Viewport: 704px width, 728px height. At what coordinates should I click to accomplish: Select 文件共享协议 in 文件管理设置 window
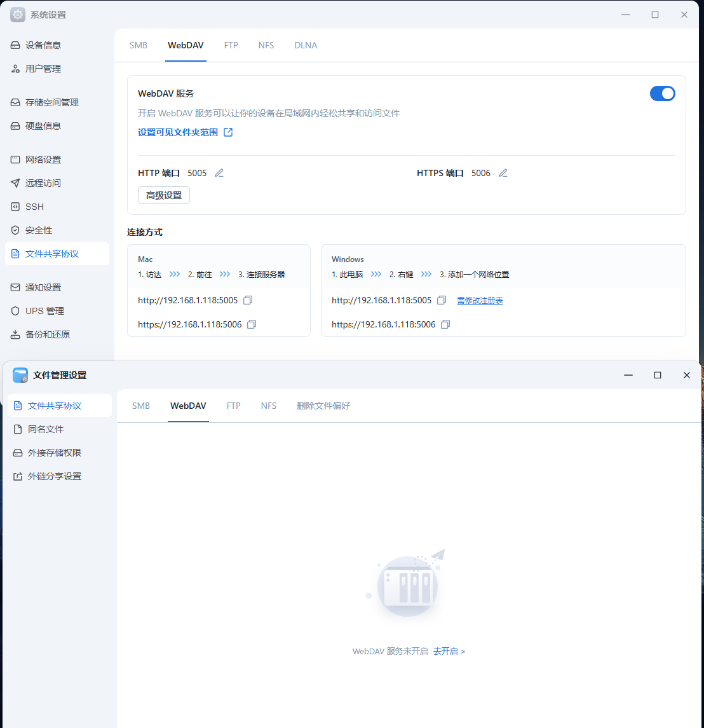pos(59,406)
